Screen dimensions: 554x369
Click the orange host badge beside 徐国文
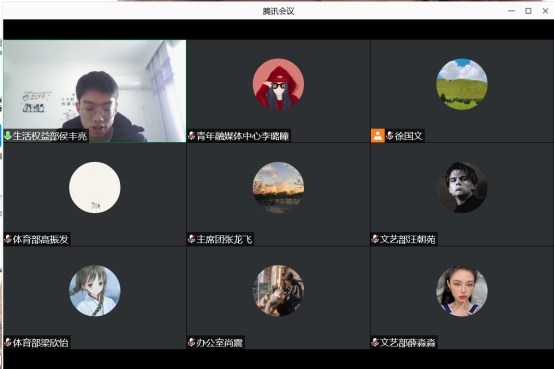click(x=378, y=136)
